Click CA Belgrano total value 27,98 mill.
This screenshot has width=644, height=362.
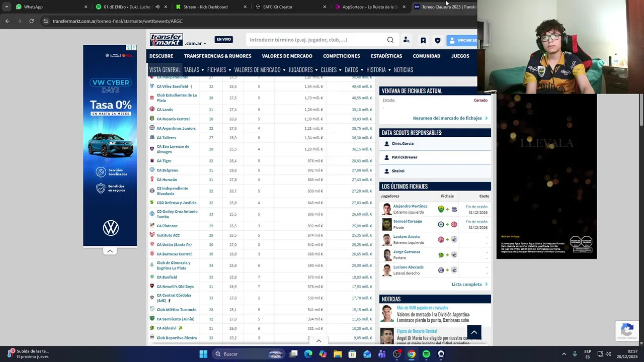(x=362, y=170)
